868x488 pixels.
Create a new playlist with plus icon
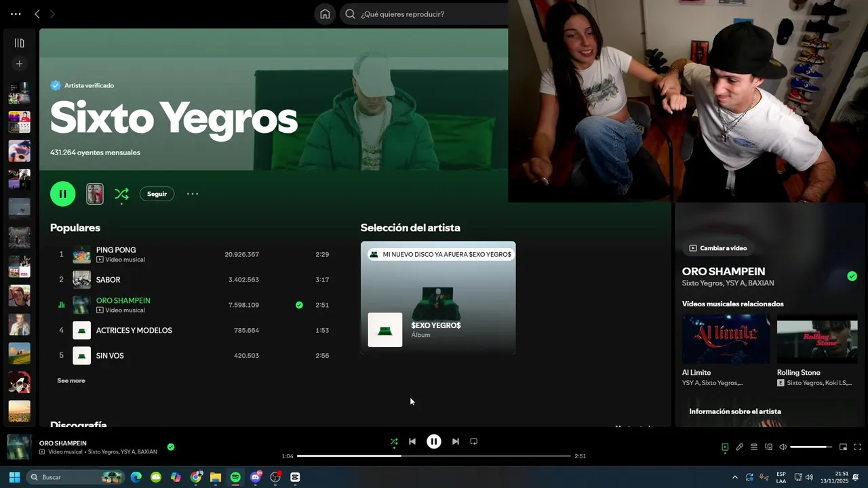(19, 64)
